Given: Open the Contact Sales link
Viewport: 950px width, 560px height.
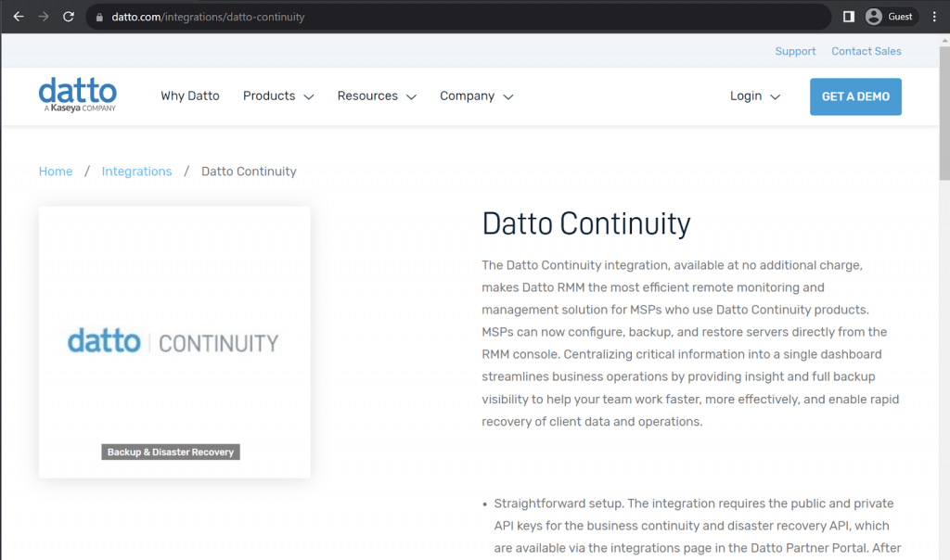Looking at the screenshot, I should tap(866, 52).
